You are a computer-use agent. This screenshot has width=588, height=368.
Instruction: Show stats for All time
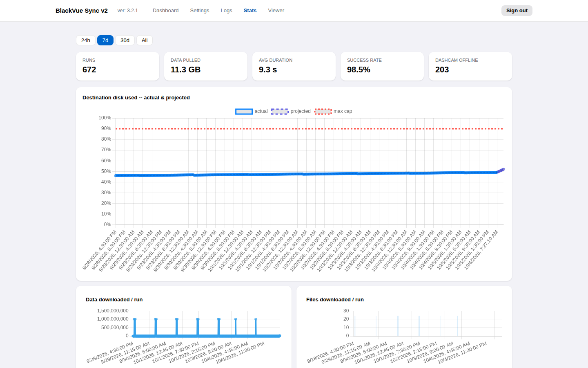coord(145,40)
